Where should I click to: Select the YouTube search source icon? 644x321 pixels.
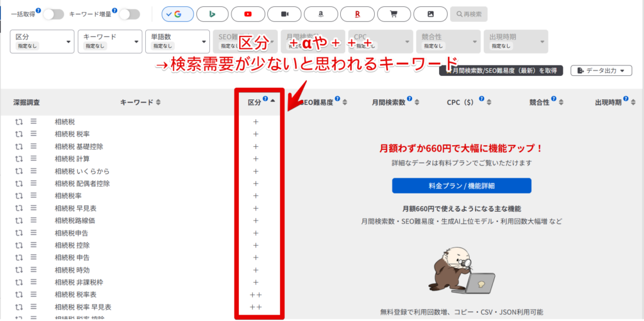point(248,14)
